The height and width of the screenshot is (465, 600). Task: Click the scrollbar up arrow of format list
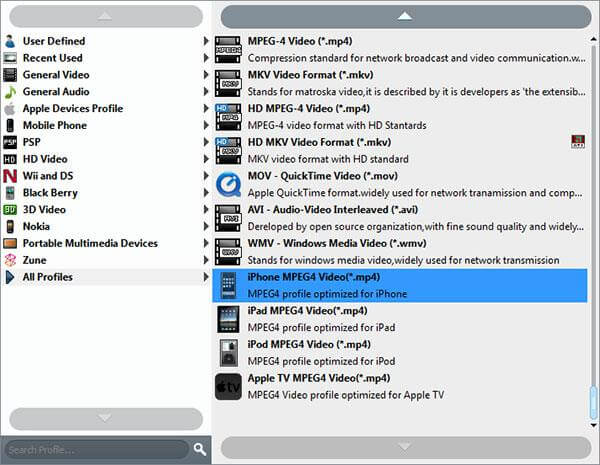593,39
